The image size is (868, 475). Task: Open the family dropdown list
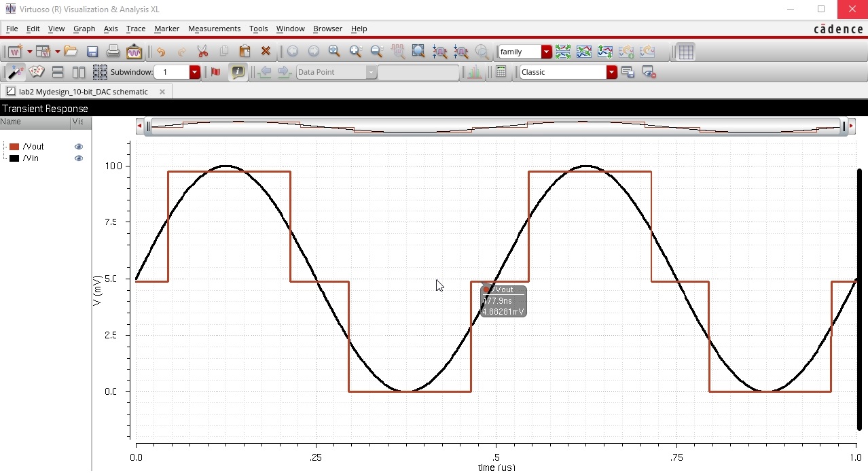[547, 52]
